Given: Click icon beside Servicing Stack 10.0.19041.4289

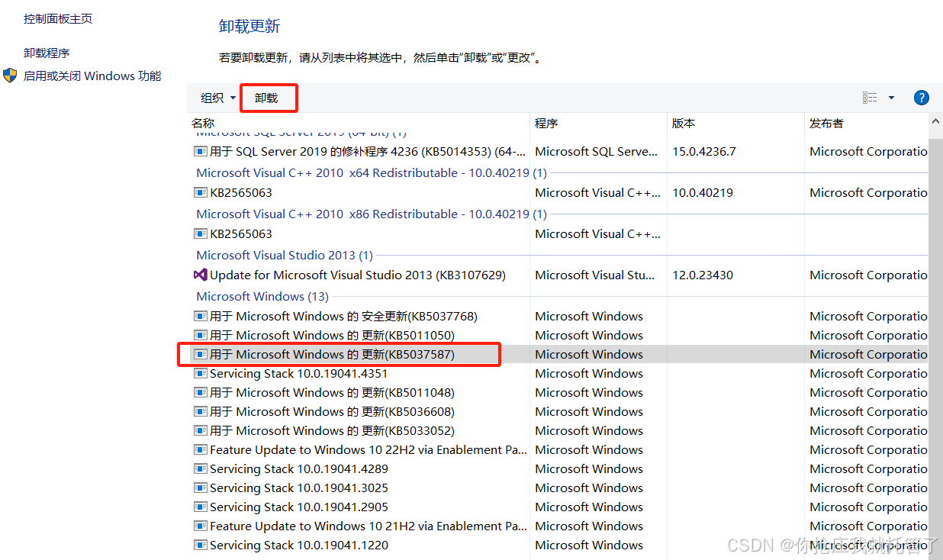Looking at the screenshot, I should [x=201, y=468].
